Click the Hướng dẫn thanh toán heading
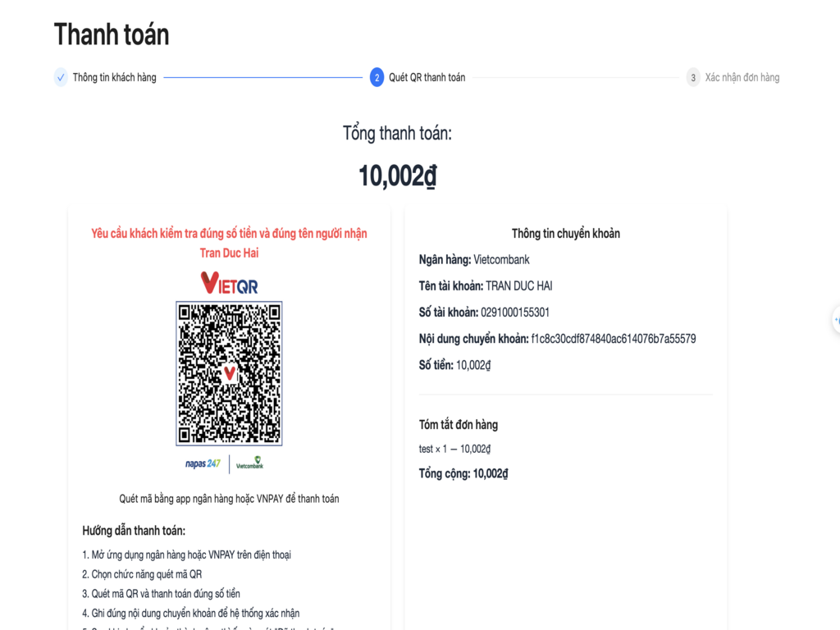Image resolution: width=840 pixels, height=630 pixels. 134,531
